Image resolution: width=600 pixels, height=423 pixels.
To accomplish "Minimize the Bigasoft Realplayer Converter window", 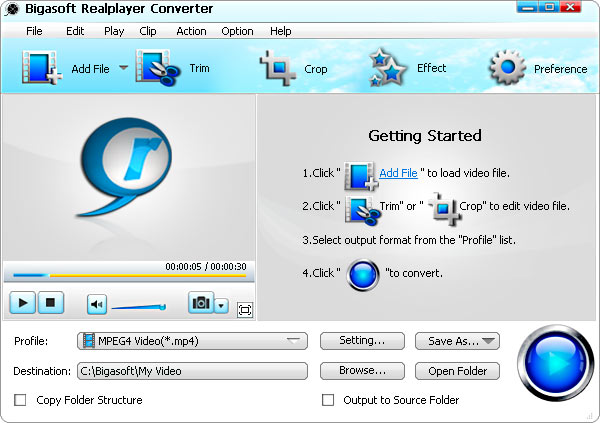I will point(527,7).
